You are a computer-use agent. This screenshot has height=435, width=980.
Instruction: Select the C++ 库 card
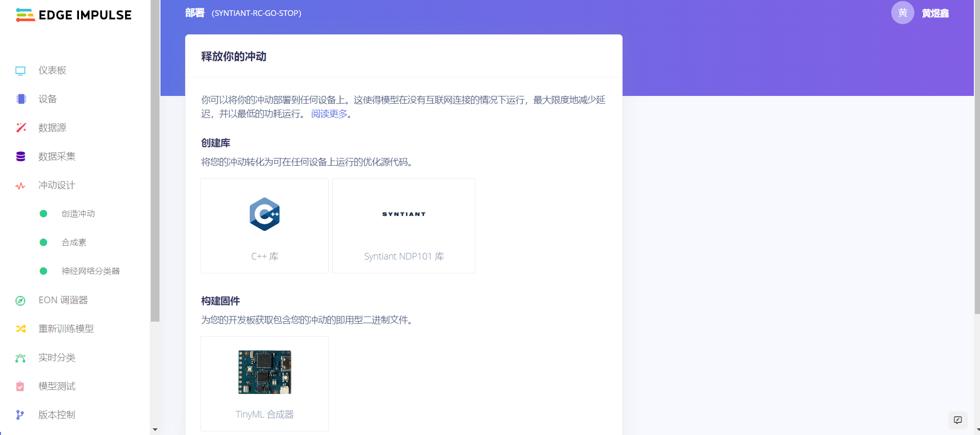(265, 226)
